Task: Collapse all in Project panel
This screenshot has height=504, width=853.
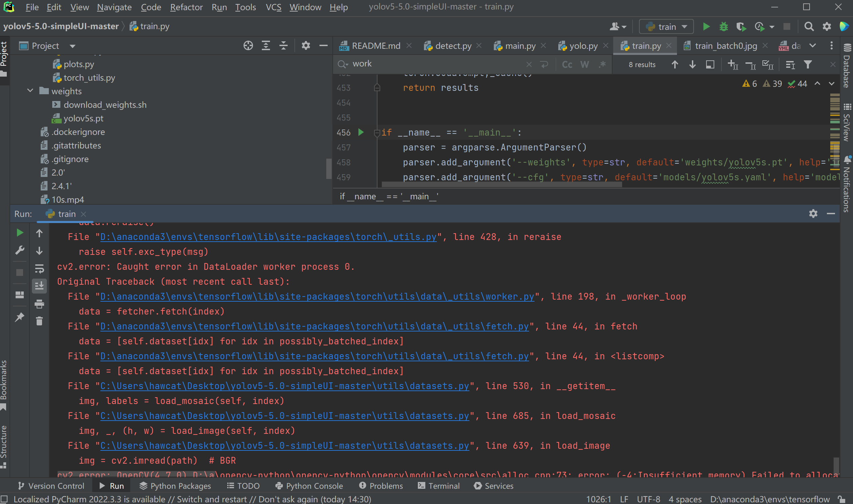Action: (284, 45)
